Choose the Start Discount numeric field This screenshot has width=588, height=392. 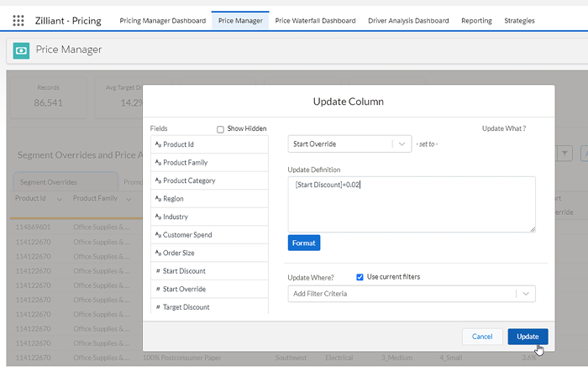[184, 271]
